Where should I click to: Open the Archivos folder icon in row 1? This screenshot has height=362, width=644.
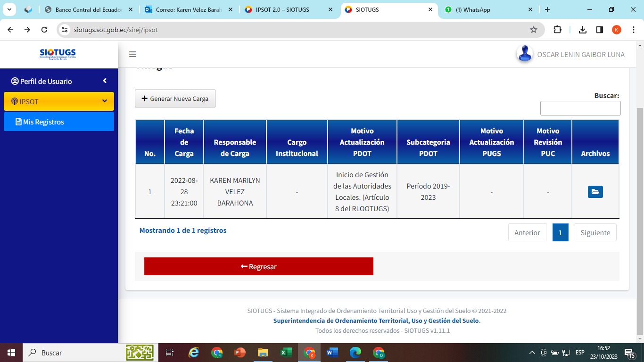pyautogui.click(x=595, y=192)
